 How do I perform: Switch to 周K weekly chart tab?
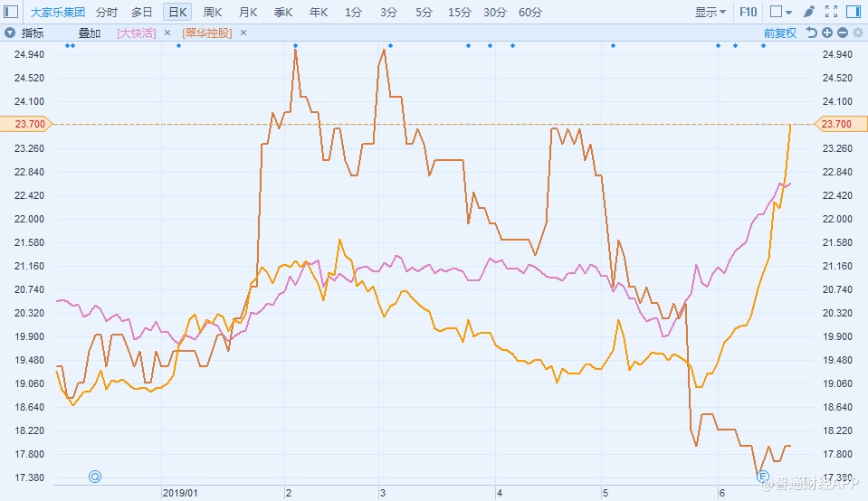click(213, 12)
